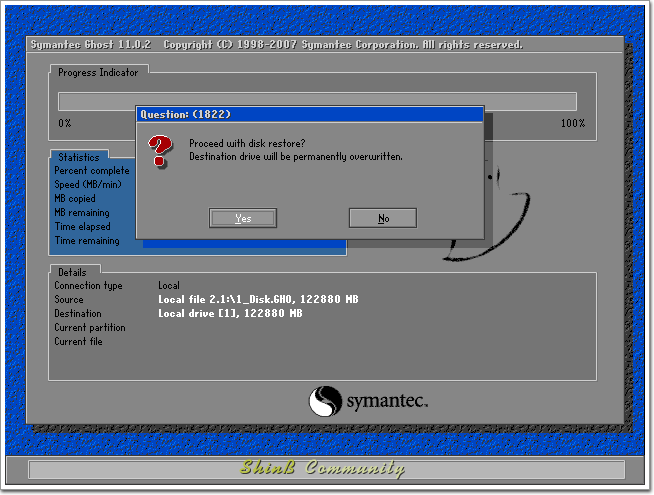Image resolution: width=654 pixels, height=495 pixels.
Task: Click the "MB copied" statistic label
Action: coord(75,199)
